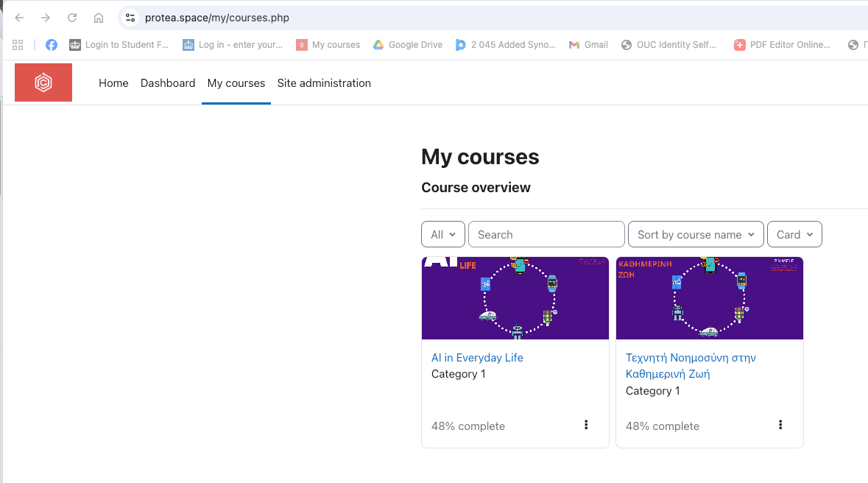868x483 pixels.
Task: Open the apps grid in bookmarks bar
Action: point(18,45)
